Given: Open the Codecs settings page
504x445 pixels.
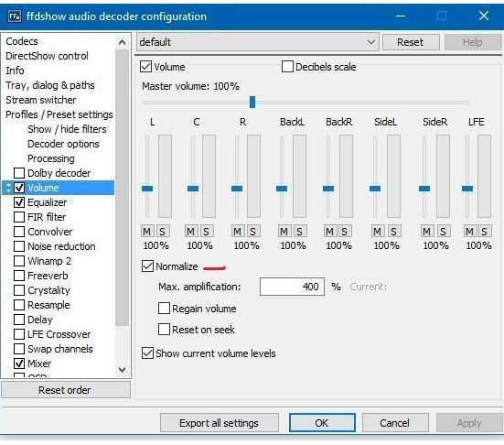Looking at the screenshot, I should tap(22, 41).
